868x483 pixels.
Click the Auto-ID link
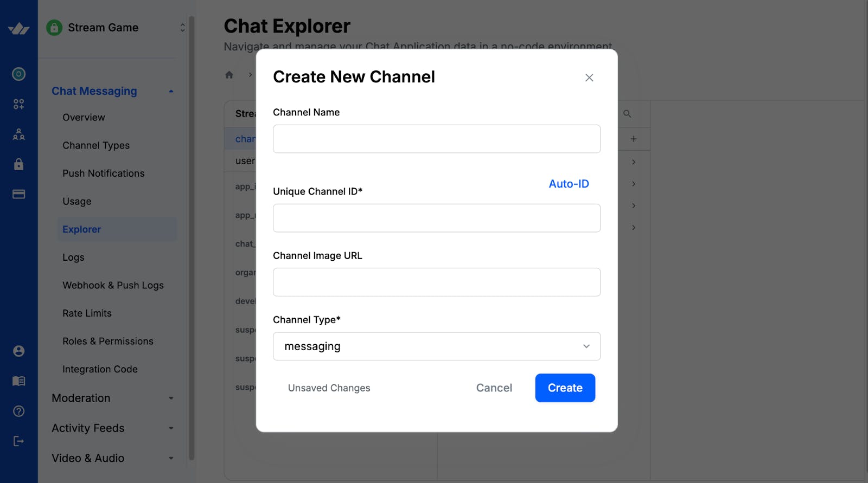pyautogui.click(x=569, y=184)
